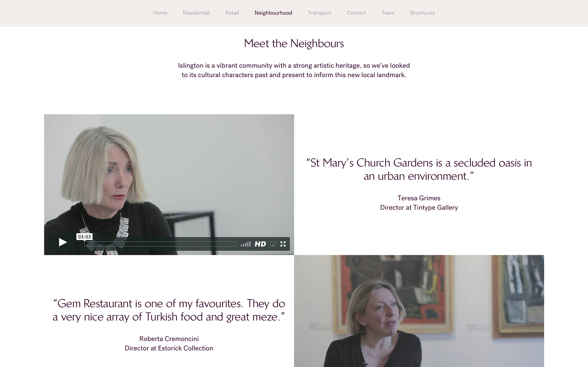
Task: Select the Neighbourhood nav item
Action: (273, 13)
